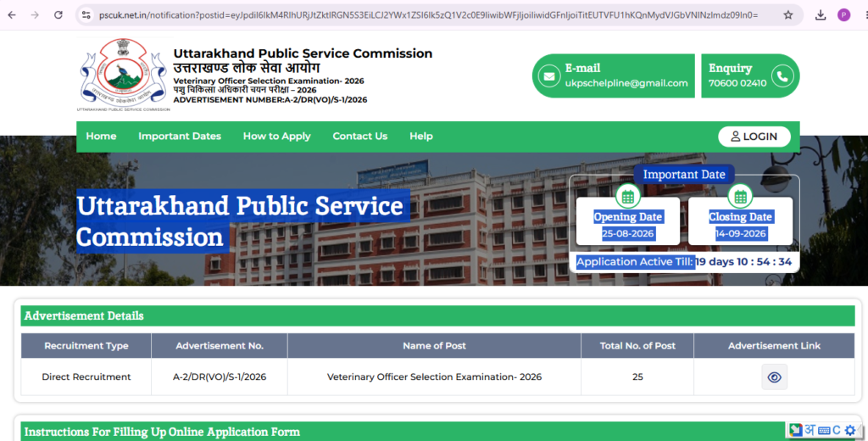The height and width of the screenshot is (441, 868).
Task: Click total posts value 25
Action: 637,377
